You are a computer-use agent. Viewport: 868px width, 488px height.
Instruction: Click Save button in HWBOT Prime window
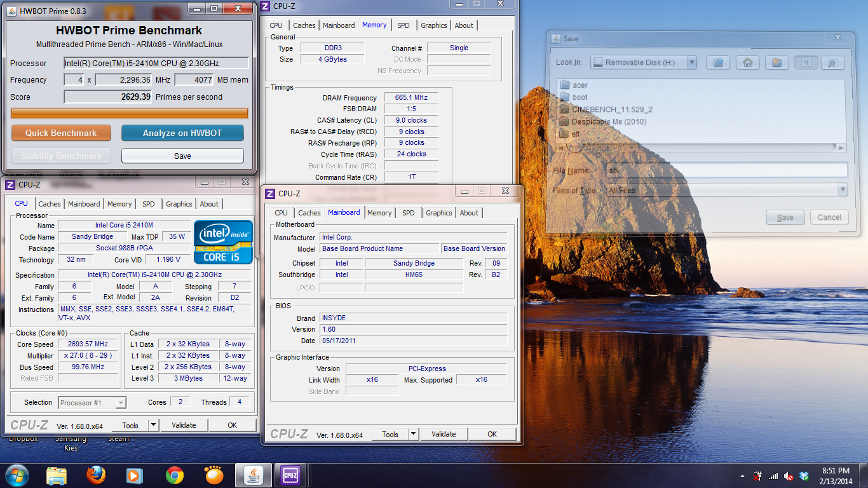point(182,156)
